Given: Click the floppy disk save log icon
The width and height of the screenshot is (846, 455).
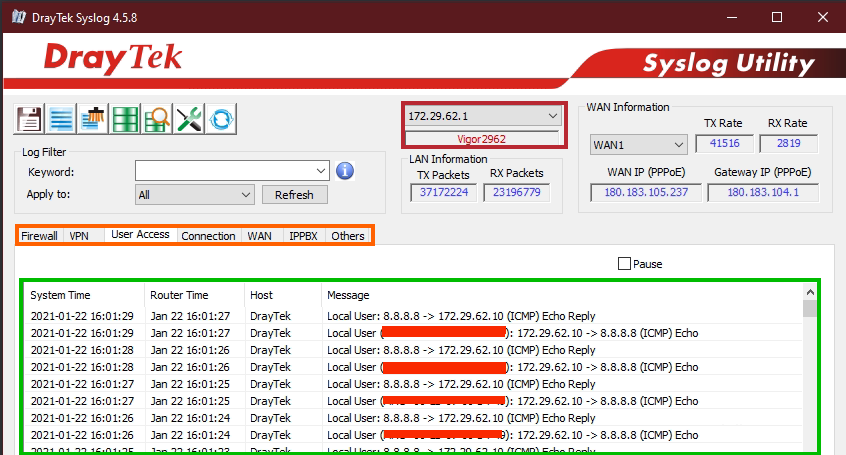Looking at the screenshot, I should pyautogui.click(x=29, y=118).
